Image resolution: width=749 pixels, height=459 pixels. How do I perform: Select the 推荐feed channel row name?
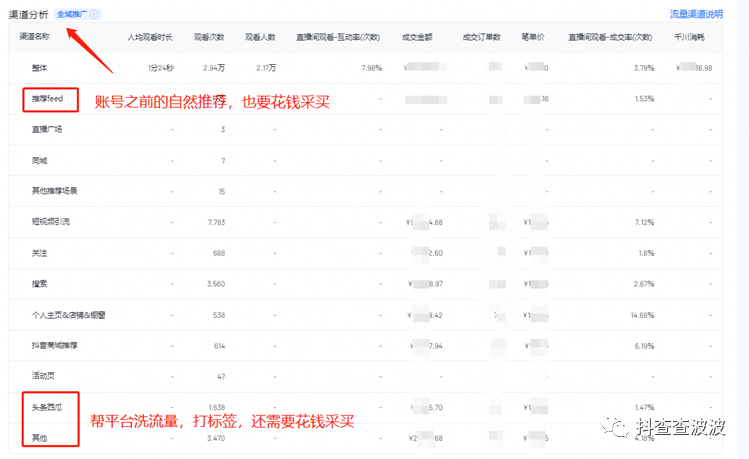click(x=47, y=99)
